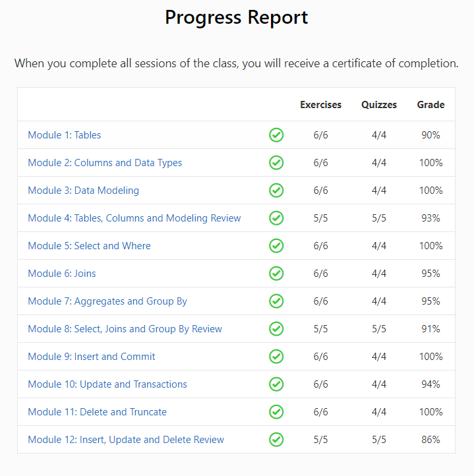Click the 5/5 exercises value for Module 4
The image size is (474, 476).
click(320, 218)
